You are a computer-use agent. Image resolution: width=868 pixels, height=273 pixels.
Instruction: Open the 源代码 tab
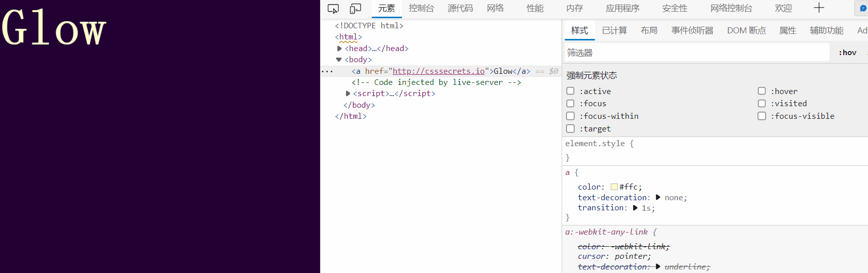(460, 8)
